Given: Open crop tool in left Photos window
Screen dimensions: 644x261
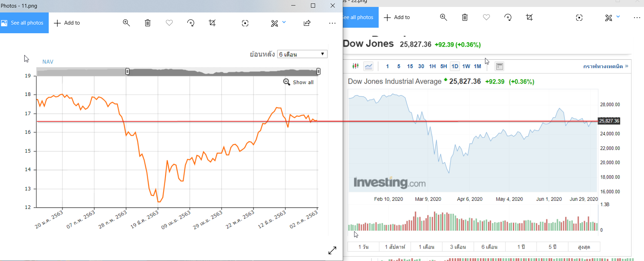Looking at the screenshot, I should (x=212, y=23).
